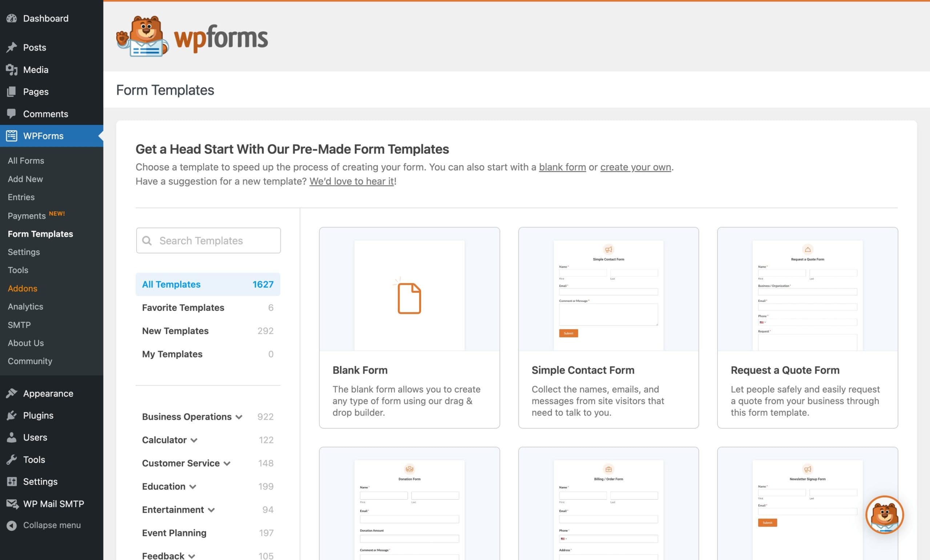Screen dimensions: 930x560
Task: Open the Comments menu label
Action: pos(46,114)
